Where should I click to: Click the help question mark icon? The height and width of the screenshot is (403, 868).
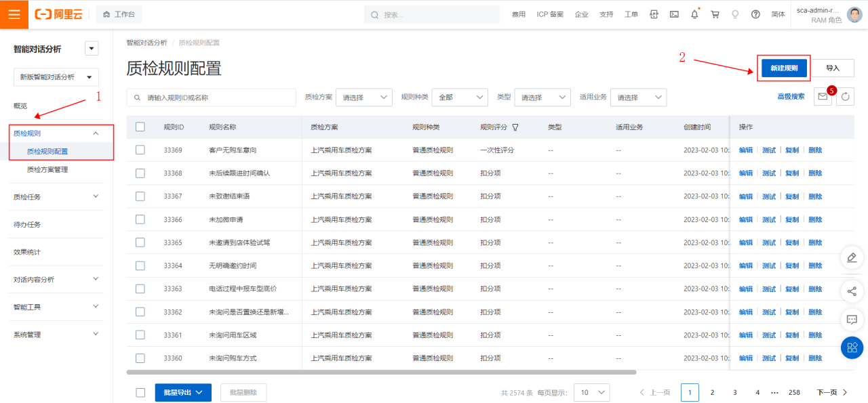coord(755,14)
